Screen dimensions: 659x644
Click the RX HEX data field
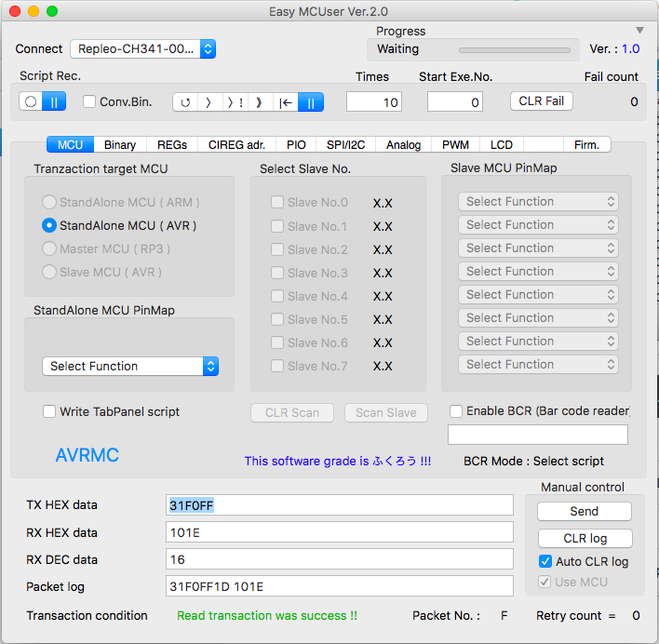(340, 532)
